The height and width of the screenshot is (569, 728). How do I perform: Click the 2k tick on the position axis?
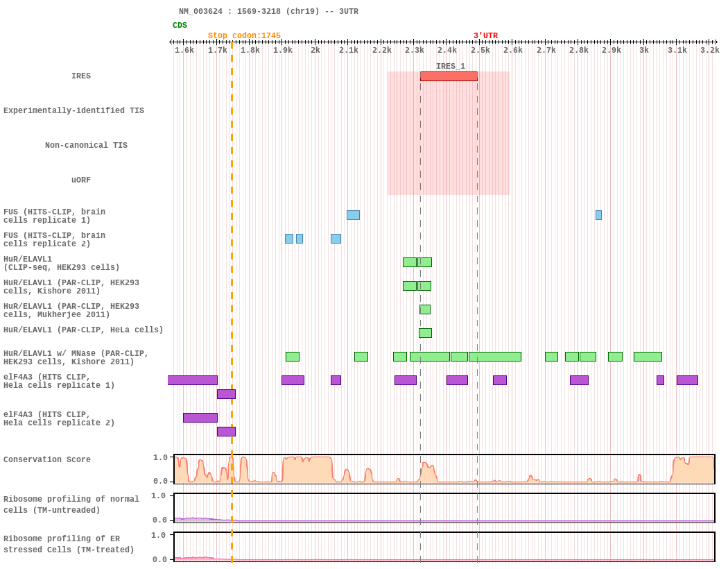tap(315, 50)
